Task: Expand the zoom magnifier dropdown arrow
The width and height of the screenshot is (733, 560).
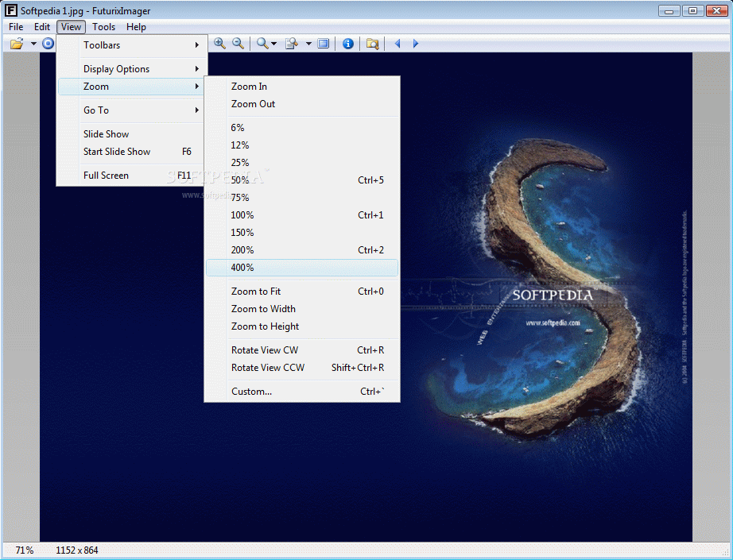Action: [274, 44]
